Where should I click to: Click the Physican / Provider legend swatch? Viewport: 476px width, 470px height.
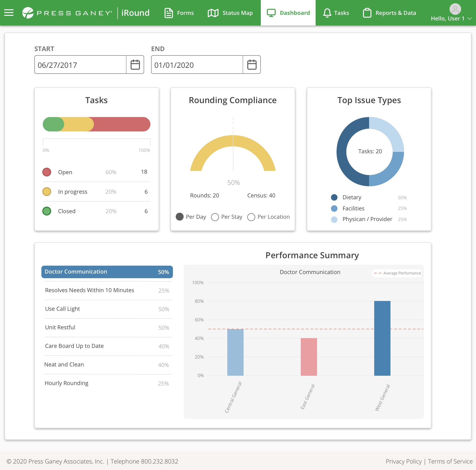[x=334, y=219]
